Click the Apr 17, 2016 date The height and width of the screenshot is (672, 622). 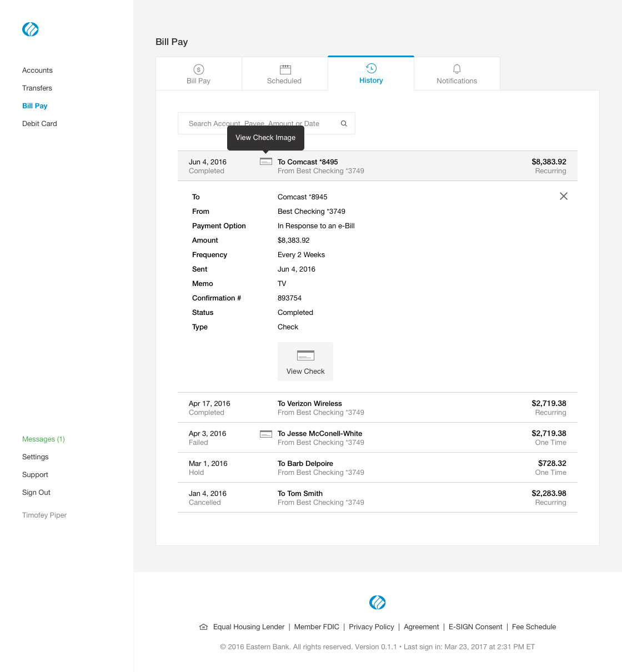click(x=209, y=404)
